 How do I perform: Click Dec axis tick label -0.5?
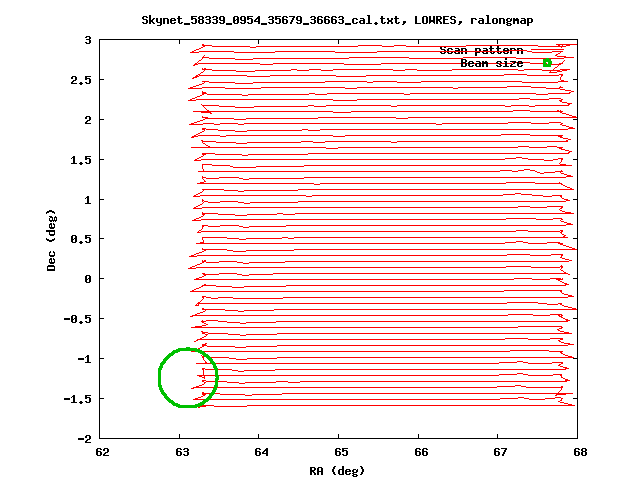pos(78,319)
